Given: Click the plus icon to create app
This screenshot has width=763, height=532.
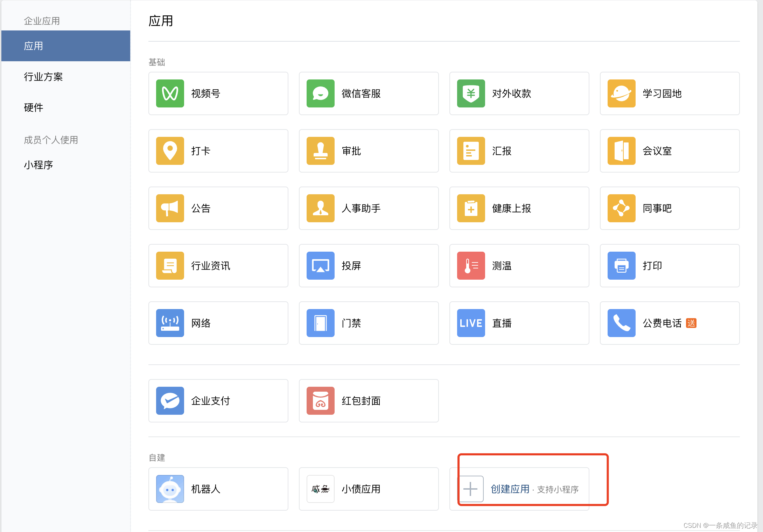Looking at the screenshot, I should pos(470,489).
